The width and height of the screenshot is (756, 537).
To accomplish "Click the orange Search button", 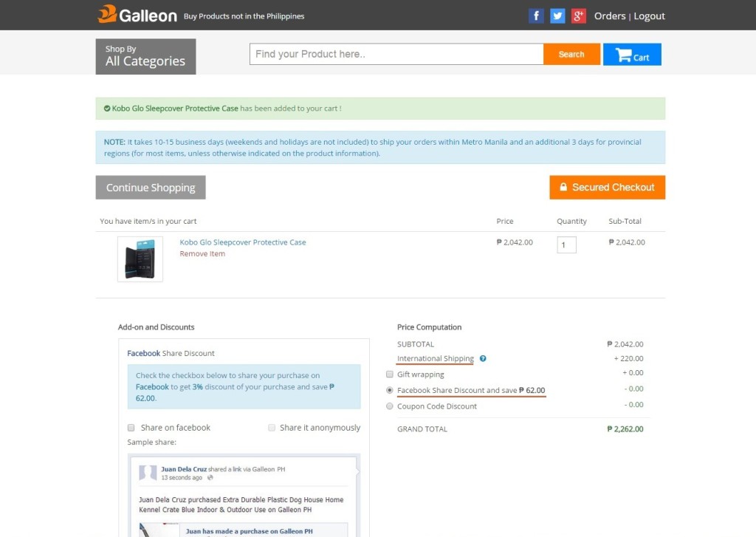I will click(571, 54).
